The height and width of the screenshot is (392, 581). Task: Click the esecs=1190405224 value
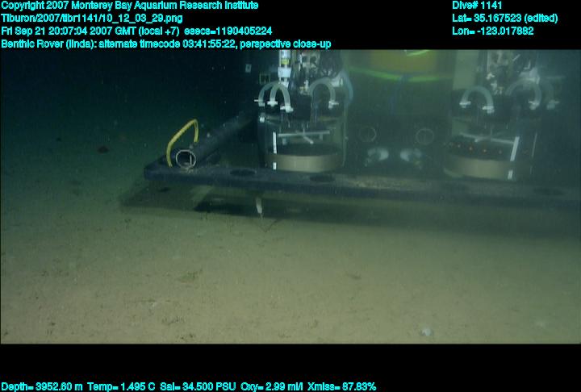[228, 31]
